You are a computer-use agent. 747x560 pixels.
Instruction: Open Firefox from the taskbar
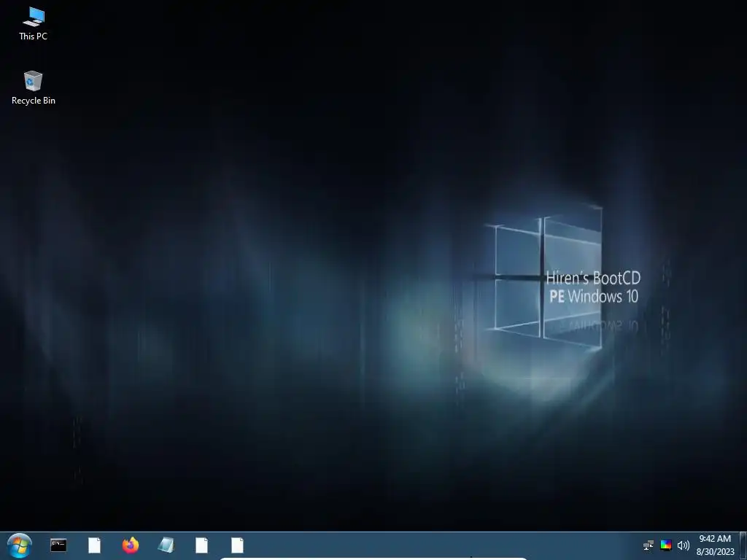(130, 545)
